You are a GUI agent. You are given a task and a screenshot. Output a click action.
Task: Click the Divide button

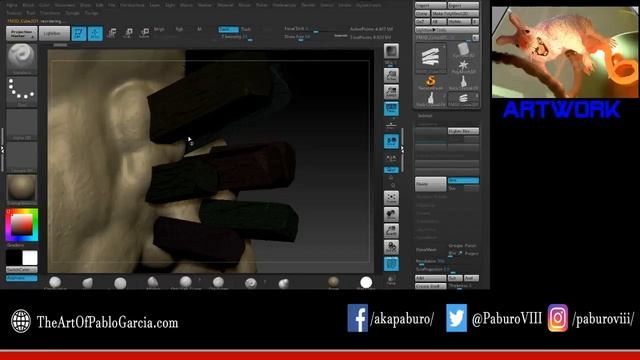431,184
